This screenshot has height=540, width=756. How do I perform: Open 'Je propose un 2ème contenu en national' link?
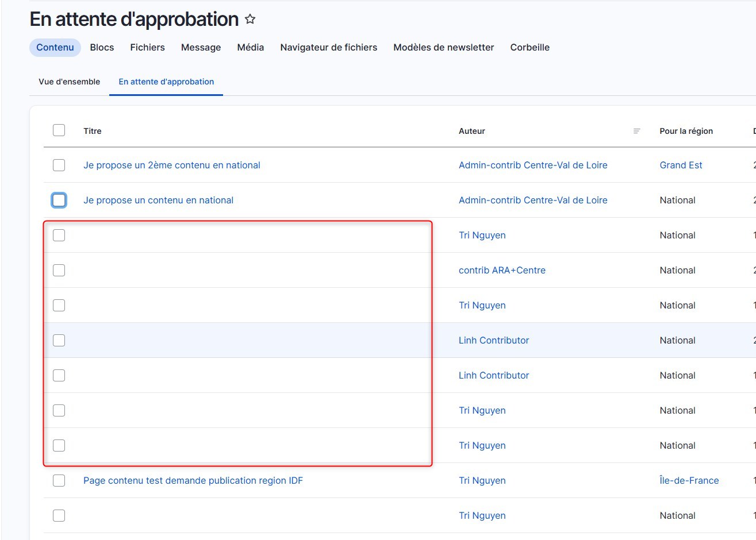pos(171,165)
